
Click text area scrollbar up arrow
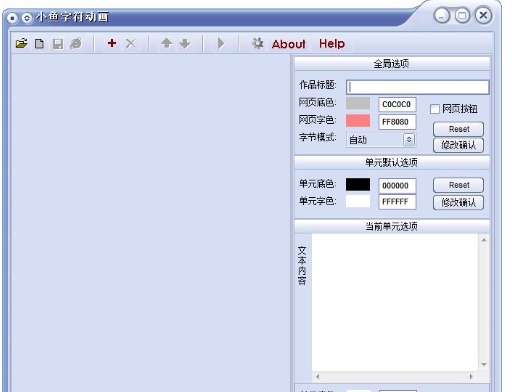(484, 240)
